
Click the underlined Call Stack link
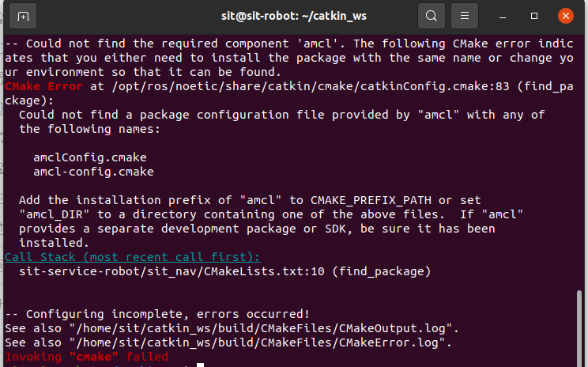133,257
